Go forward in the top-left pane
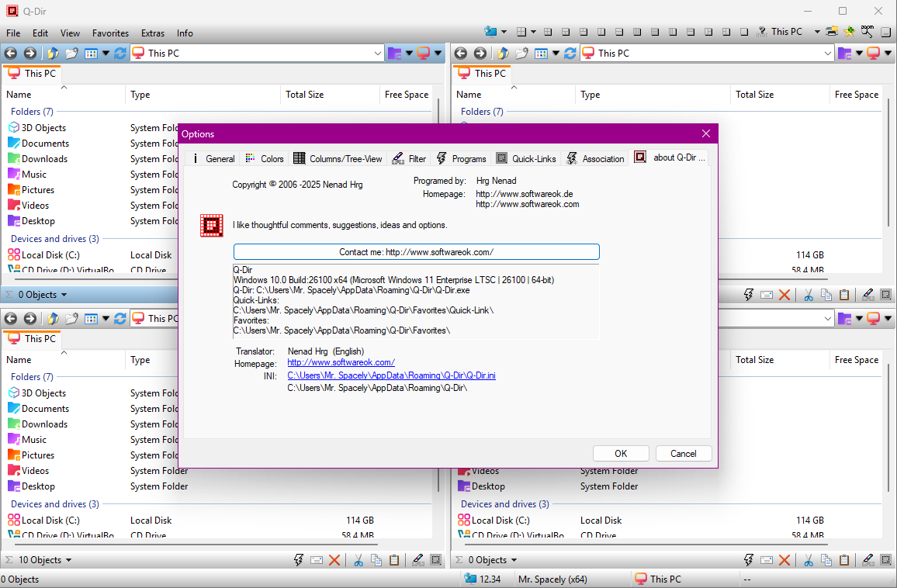Viewport: 897px width, 588px height. pyautogui.click(x=29, y=54)
